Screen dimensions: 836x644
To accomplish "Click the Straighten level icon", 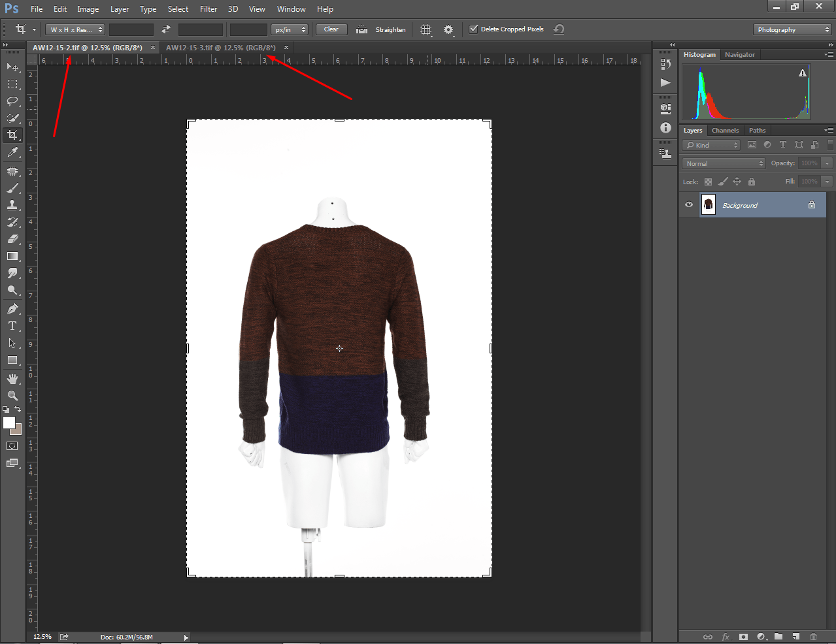I will tap(361, 29).
